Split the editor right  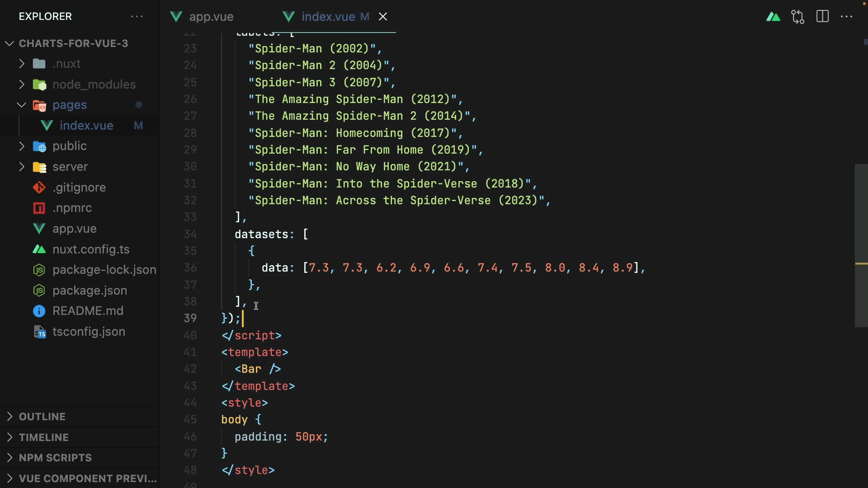822,17
